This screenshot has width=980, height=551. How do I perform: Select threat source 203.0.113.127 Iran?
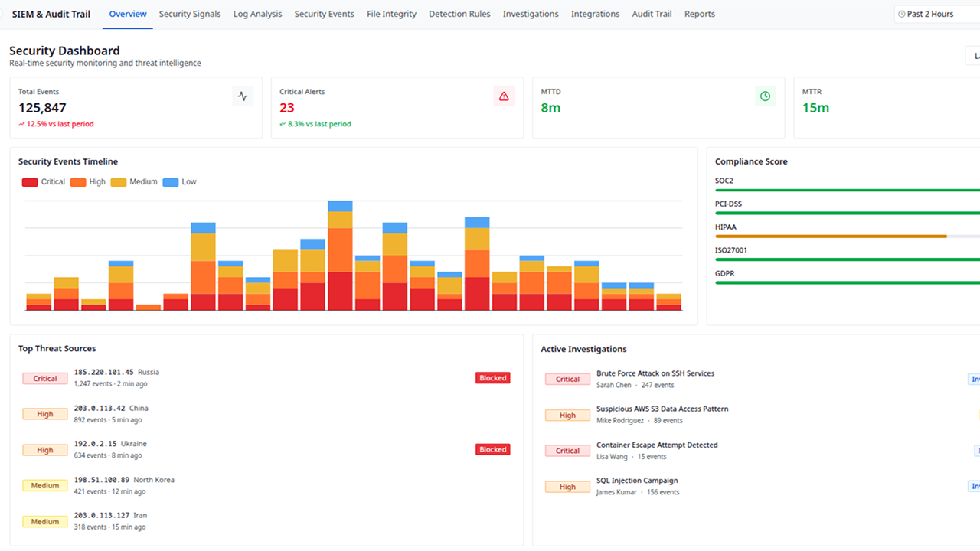coord(266,521)
